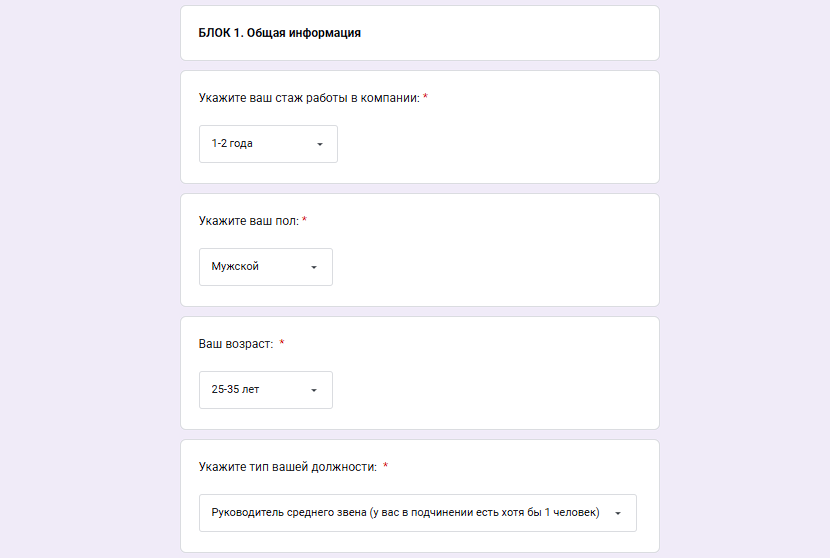830x558 pixels.
Task: Open the work experience dropdown showing 1-2 года
Action: [x=268, y=144]
